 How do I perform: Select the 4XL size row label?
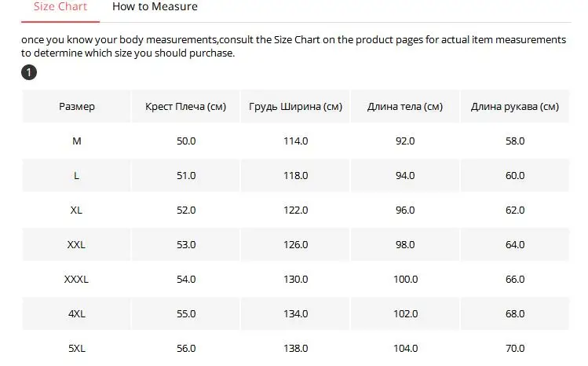pos(76,313)
